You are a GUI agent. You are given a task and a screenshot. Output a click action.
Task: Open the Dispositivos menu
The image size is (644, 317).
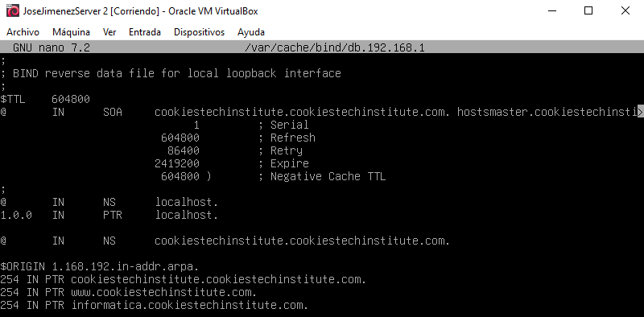point(199,32)
